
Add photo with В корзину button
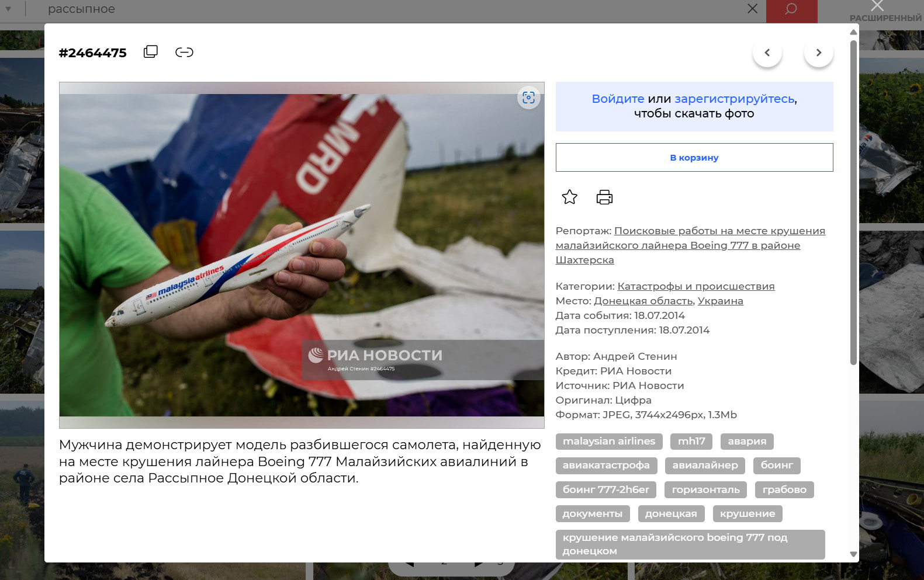(694, 158)
